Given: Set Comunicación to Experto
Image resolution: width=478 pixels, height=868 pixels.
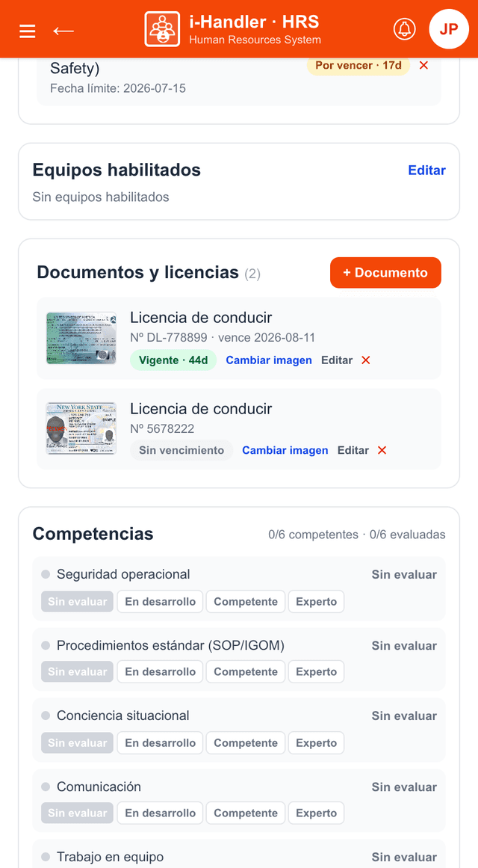Looking at the screenshot, I should point(317,813).
